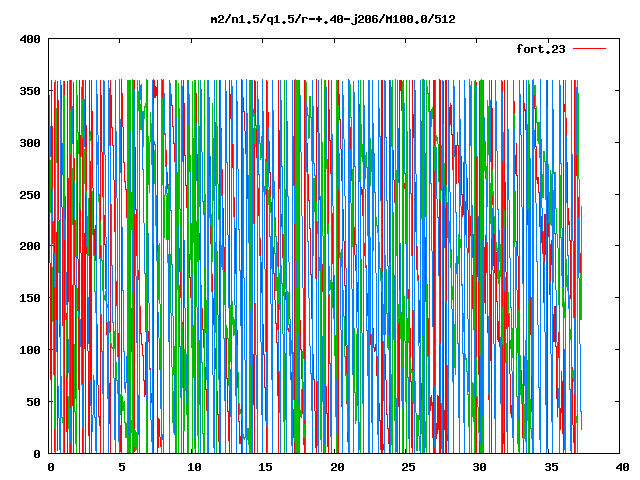
Task: Click x-axis label 30
Action: [480, 467]
